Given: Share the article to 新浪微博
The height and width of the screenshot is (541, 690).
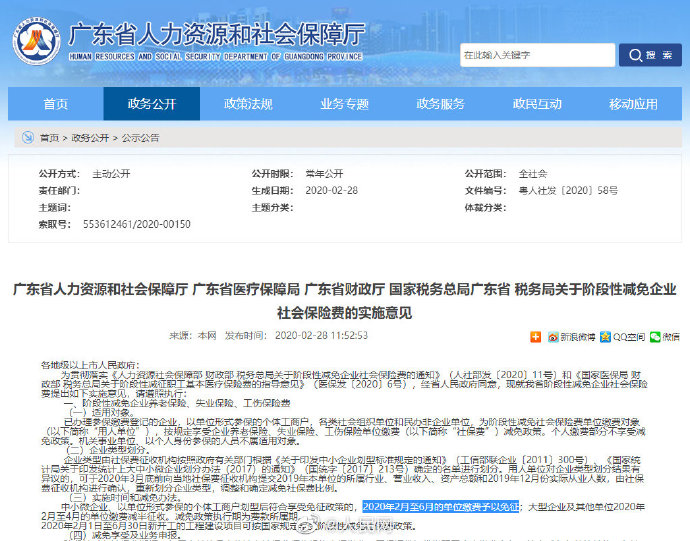Looking at the screenshot, I should tap(572, 337).
